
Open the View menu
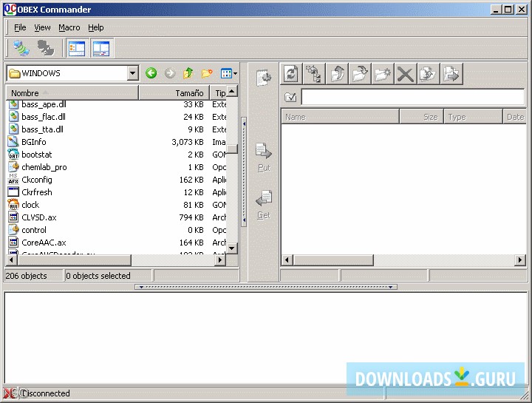[x=42, y=27]
